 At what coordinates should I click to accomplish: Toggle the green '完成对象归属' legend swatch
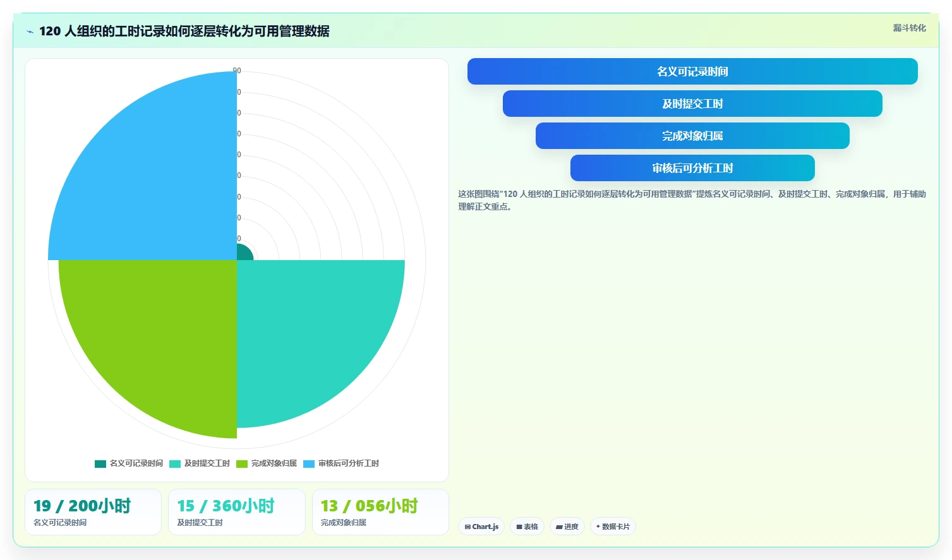pyautogui.click(x=242, y=464)
